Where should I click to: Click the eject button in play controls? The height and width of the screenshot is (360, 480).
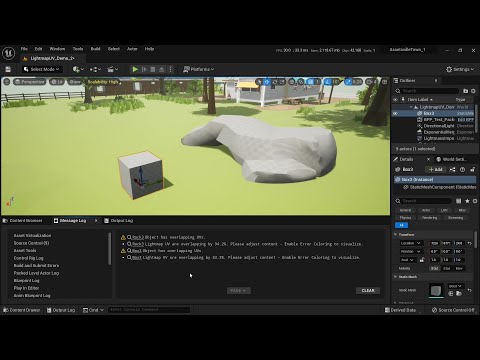tap(162, 69)
